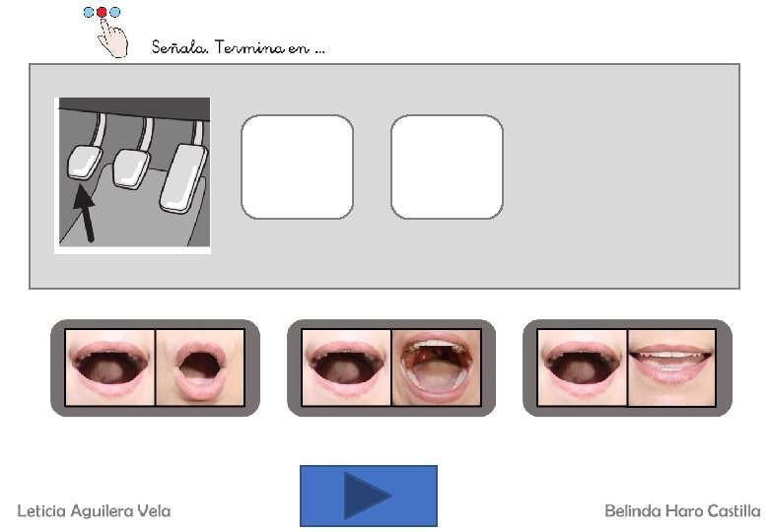
Task: Click the 'Señala. Termina en ...' instruction text
Action: pos(238,47)
